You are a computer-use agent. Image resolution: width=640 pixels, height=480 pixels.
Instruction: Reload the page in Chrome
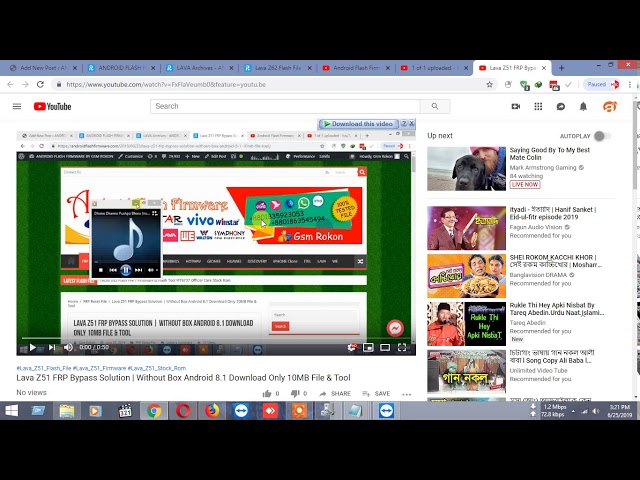40,84
